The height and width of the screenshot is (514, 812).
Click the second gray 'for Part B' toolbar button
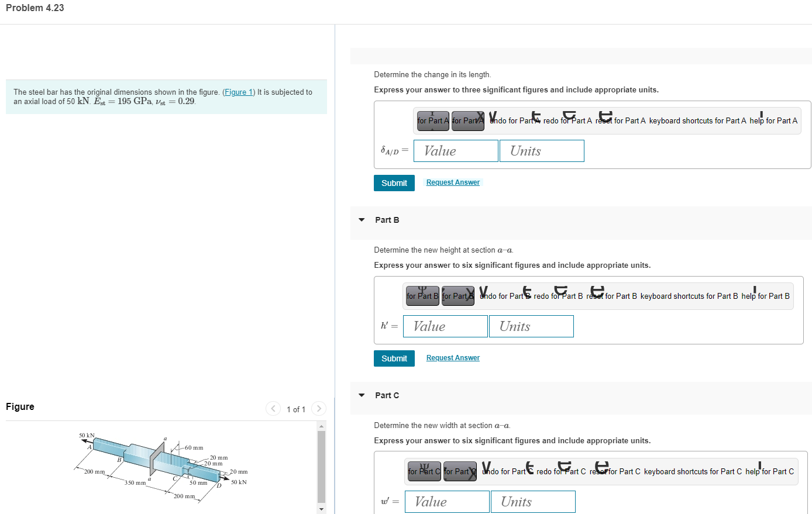point(458,296)
